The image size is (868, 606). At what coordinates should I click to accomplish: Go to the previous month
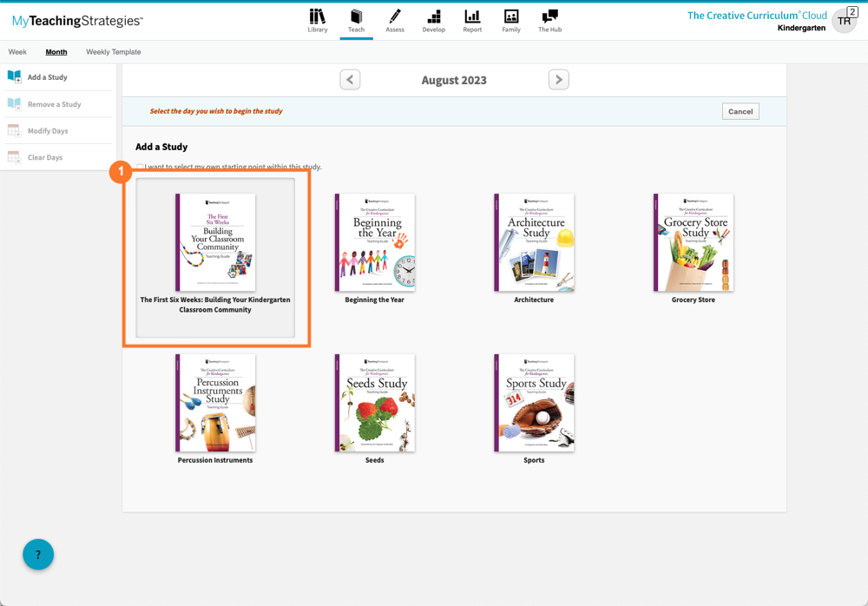coord(350,79)
